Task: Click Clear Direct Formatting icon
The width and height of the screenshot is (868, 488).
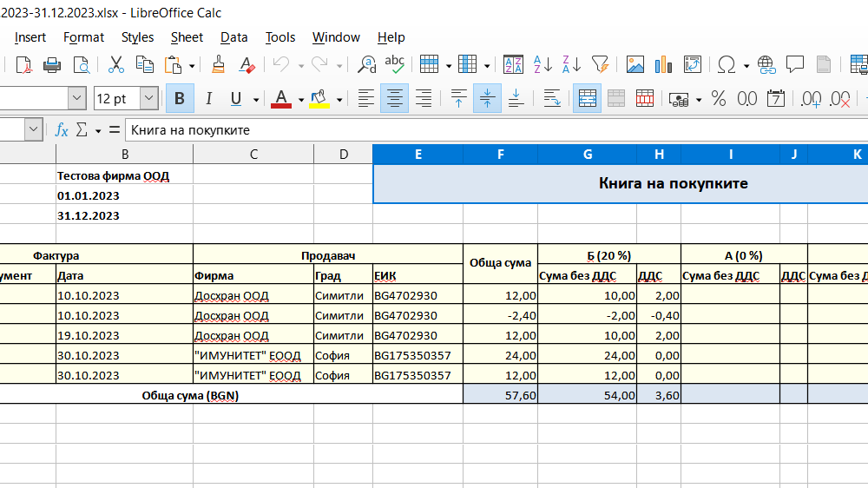Action: [x=247, y=65]
